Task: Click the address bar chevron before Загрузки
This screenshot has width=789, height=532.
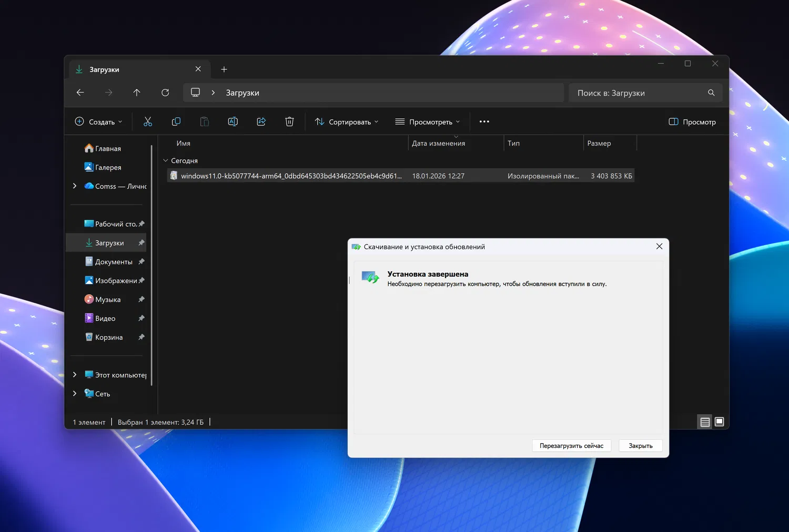Action: [x=213, y=93]
